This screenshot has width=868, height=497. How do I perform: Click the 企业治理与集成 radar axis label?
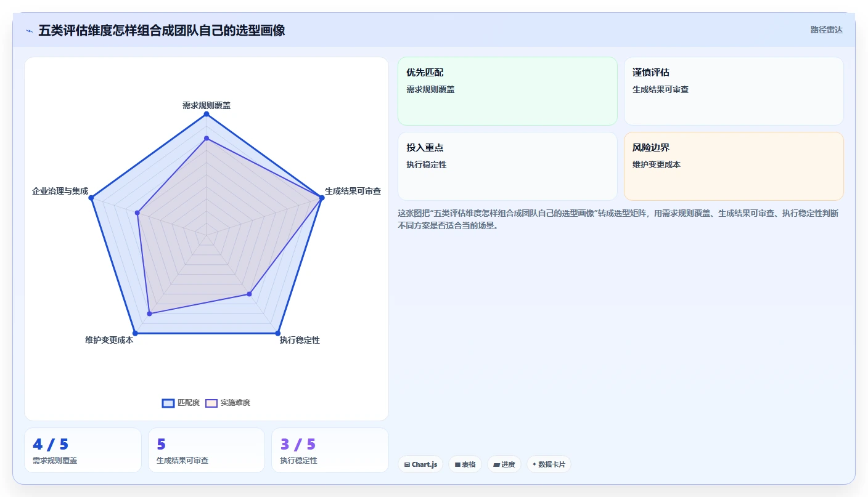[x=60, y=191]
